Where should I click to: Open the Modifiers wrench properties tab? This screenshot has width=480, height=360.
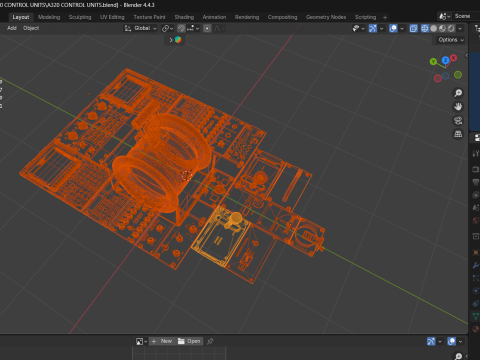click(476, 265)
